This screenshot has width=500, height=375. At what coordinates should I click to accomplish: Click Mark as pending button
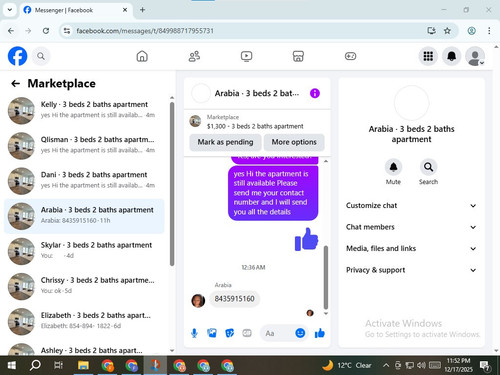click(225, 142)
